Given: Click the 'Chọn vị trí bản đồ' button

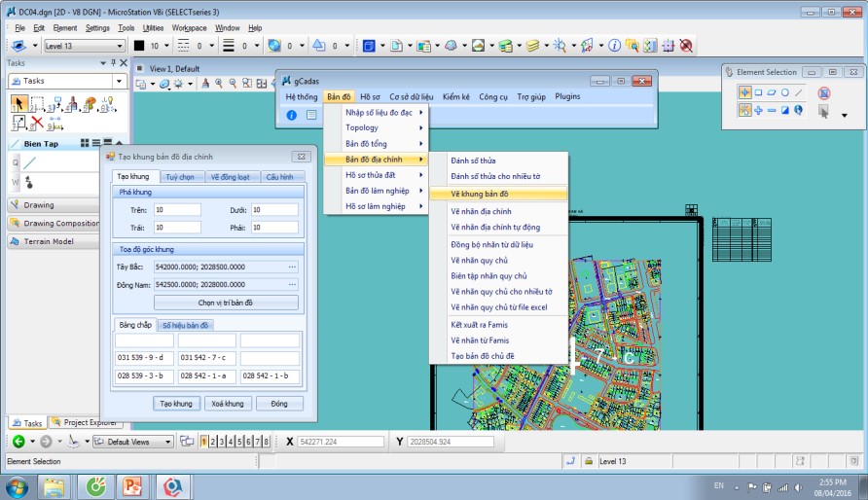Looking at the screenshot, I should [226, 303].
